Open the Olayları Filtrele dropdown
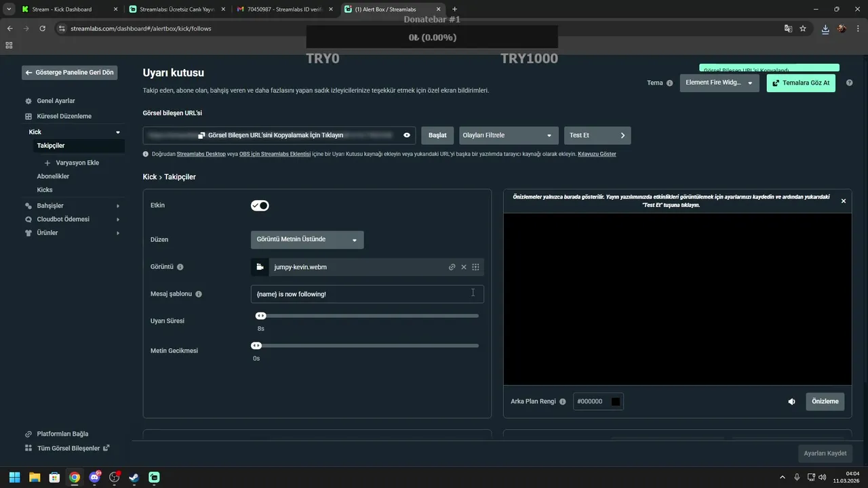This screenshot has width=868, height=488. click(509, 136)
